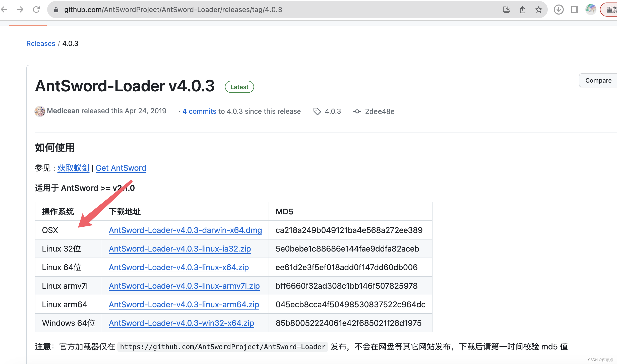Viewport: 617px width, 364px height.
Task: Open the 4 commits link
Action: point(199,111)
